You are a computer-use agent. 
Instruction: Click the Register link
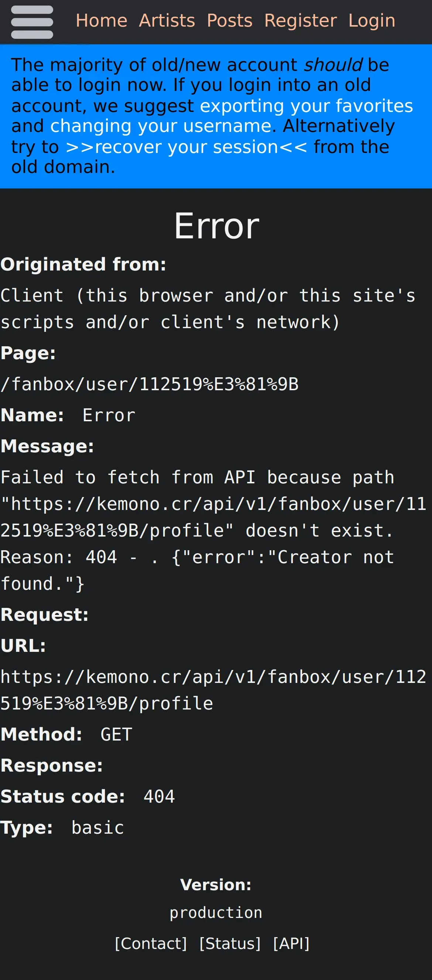tap(301, 21)
